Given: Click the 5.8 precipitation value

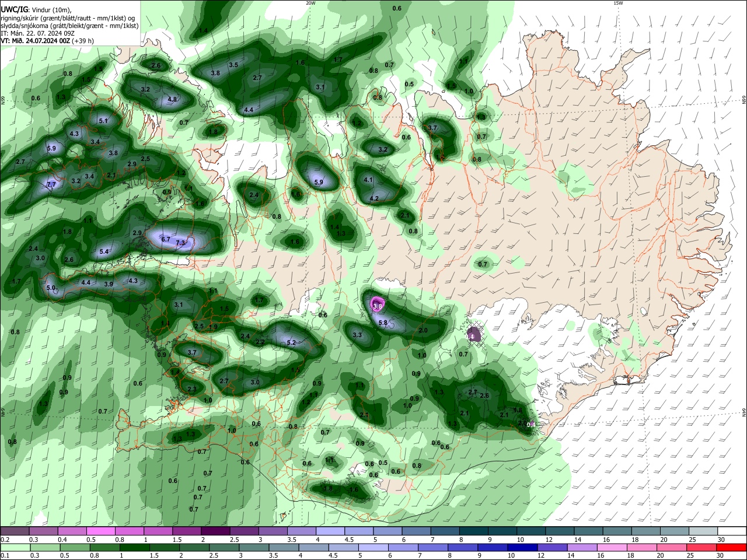Looking at the screenshot, I should pos(383,323).
